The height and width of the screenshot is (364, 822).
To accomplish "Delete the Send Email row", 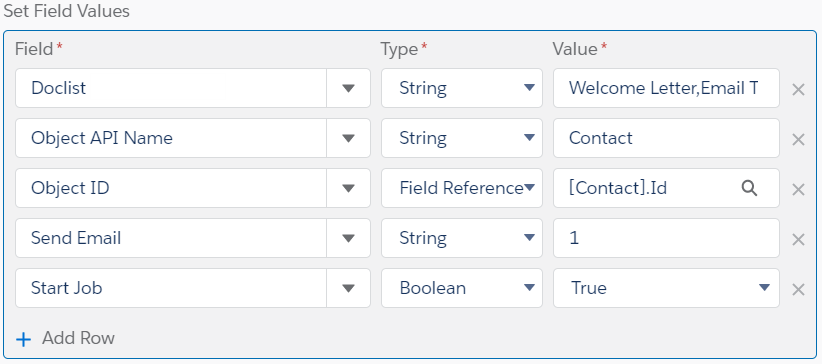I will (798, 240).
